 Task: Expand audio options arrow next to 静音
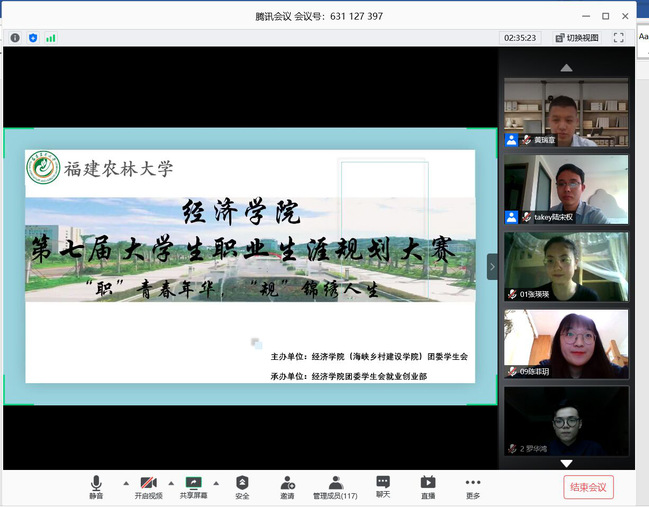pos(125,482)
